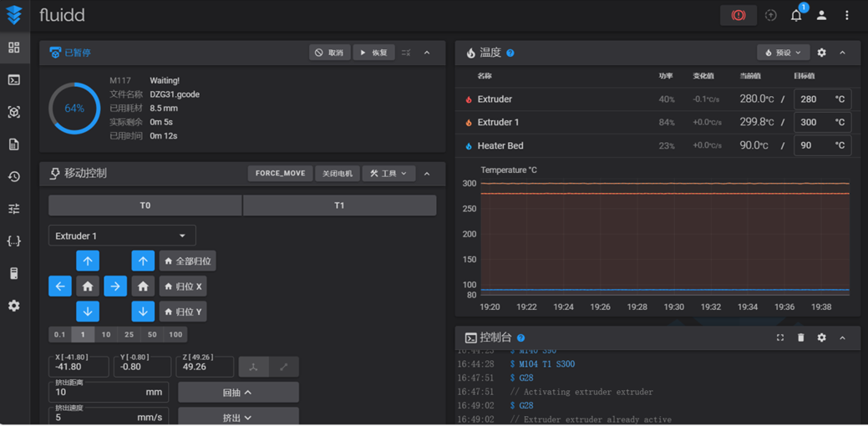Open the Extruder 1 dropdown
868x426 pixels.
122,236
